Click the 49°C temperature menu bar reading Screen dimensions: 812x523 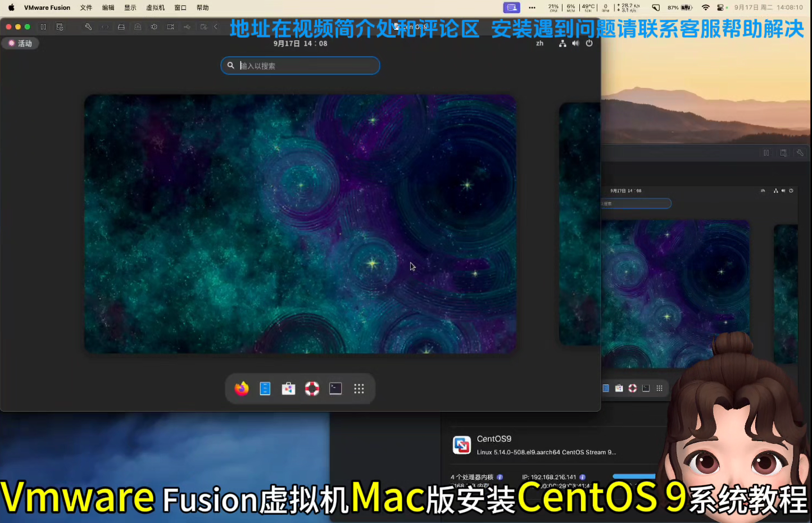coord(588,7)
